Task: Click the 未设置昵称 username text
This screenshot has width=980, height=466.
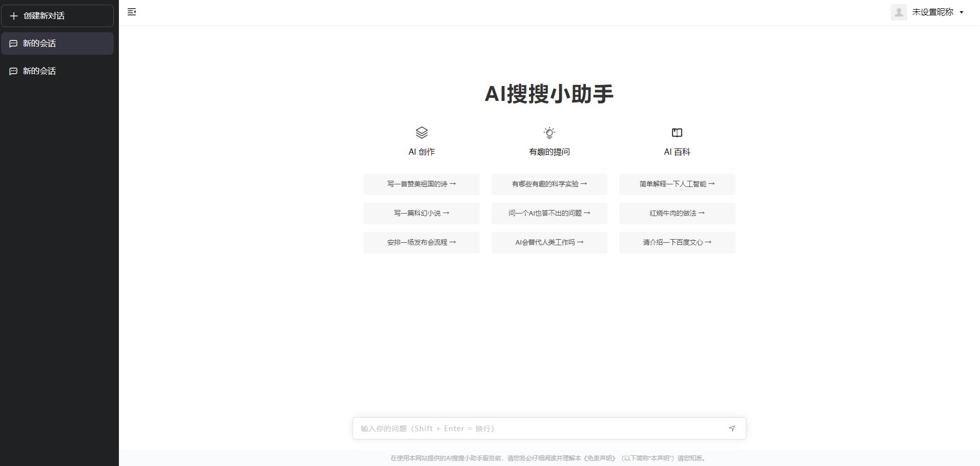Action: point(933,12)
